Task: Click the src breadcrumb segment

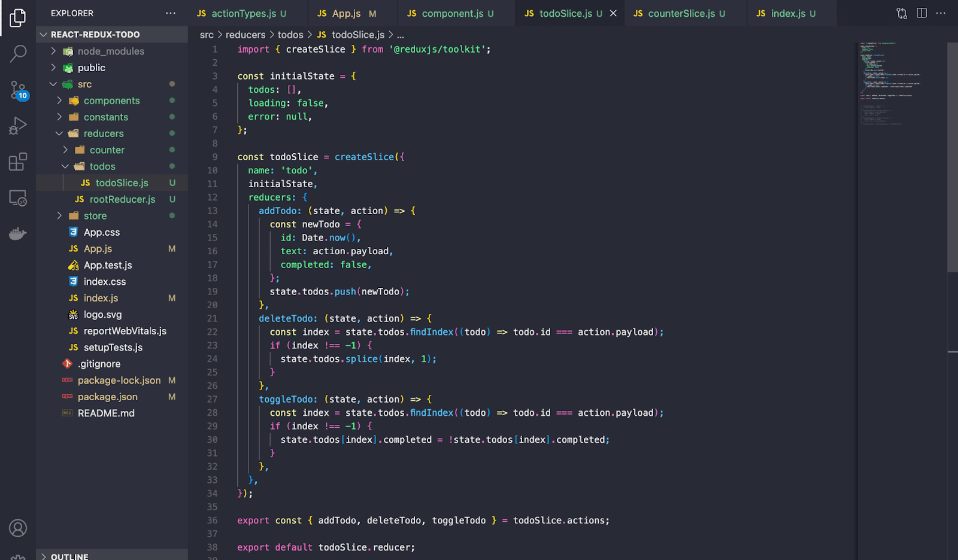Action: (207, 35)
